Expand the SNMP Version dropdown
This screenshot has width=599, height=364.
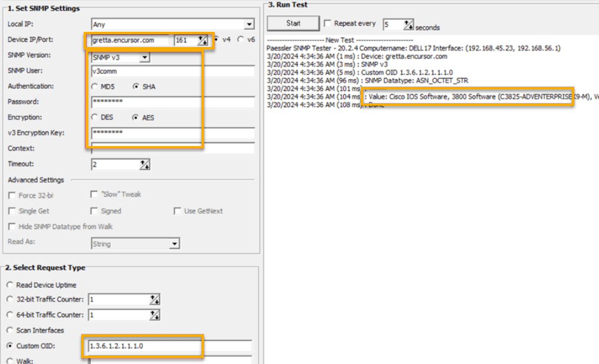[144, 58]
